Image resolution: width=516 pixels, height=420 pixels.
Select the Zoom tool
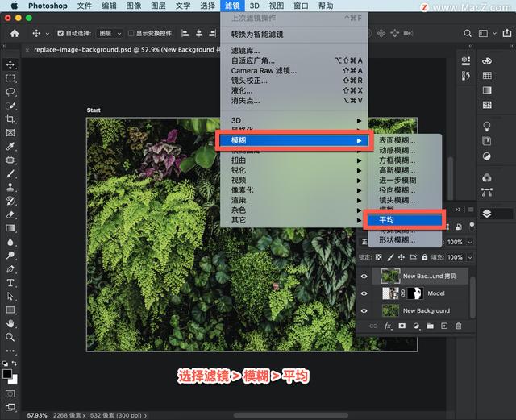tap(10, 337)
